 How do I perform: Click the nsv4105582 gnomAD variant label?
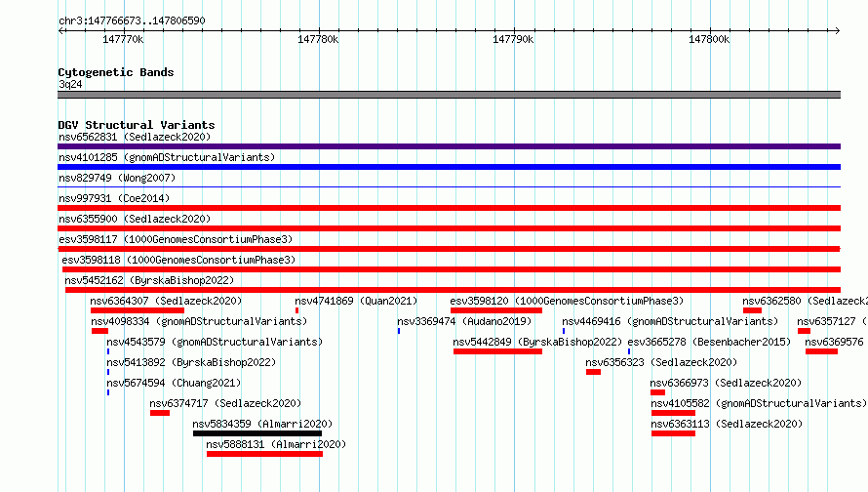point(759,403)
